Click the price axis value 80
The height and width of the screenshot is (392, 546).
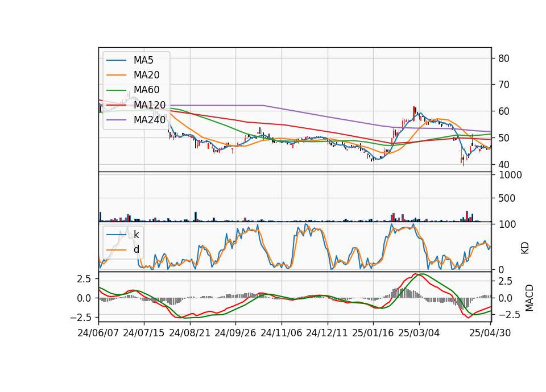[x=504, y=59]
